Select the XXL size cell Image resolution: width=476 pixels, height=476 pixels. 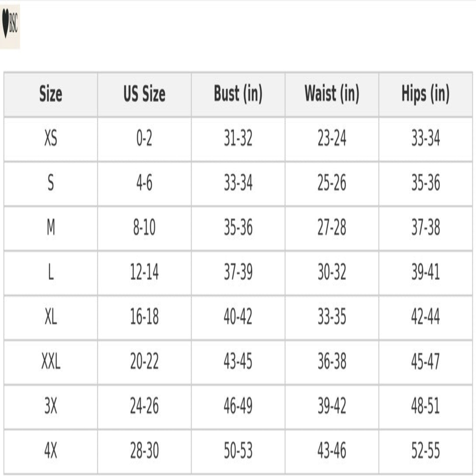tap(51, 362)
